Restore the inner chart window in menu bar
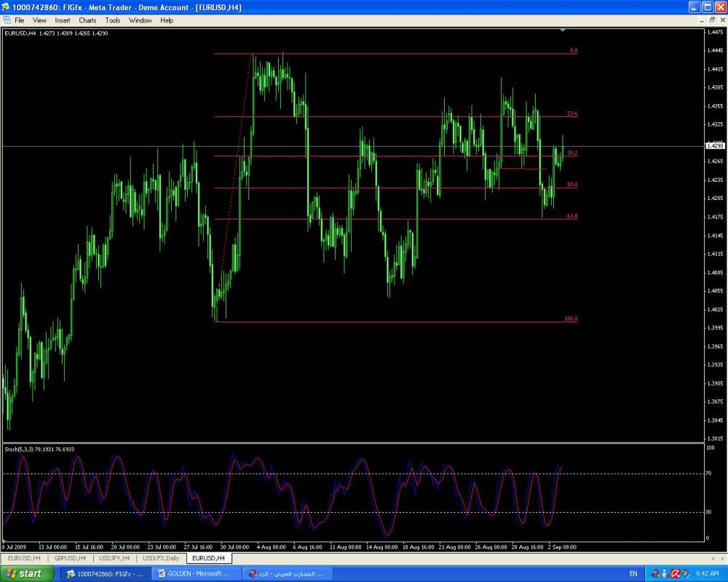Viewport: 728px width, 582px height. pos(712,20)
